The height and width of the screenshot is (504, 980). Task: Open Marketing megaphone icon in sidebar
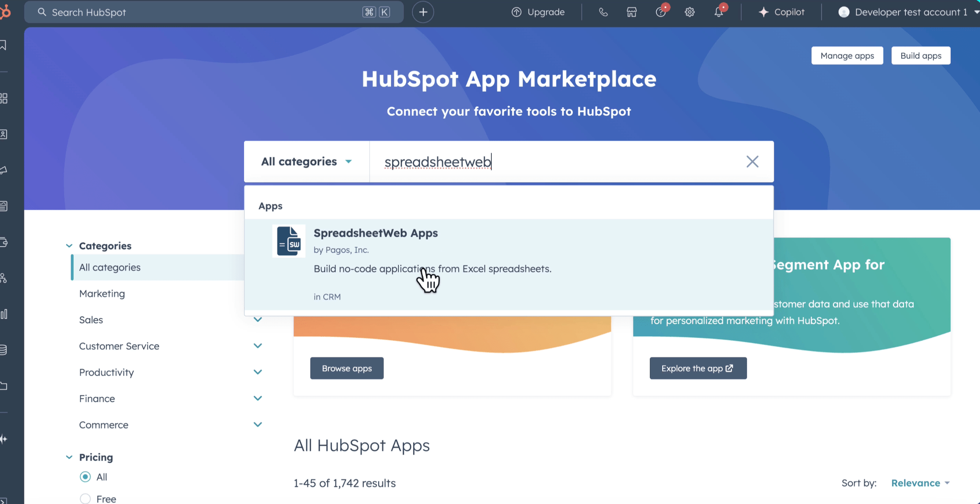click(x=4, y=170)
